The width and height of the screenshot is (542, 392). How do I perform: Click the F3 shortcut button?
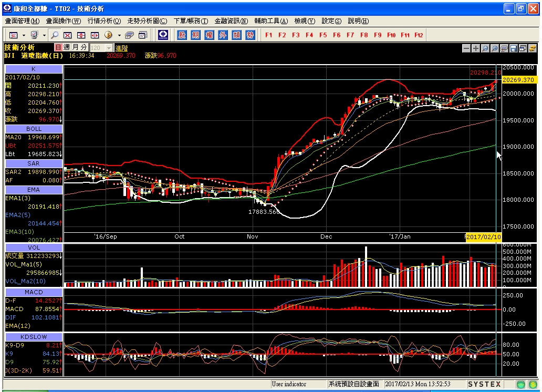pyautogui.click(x=296, y=35)
